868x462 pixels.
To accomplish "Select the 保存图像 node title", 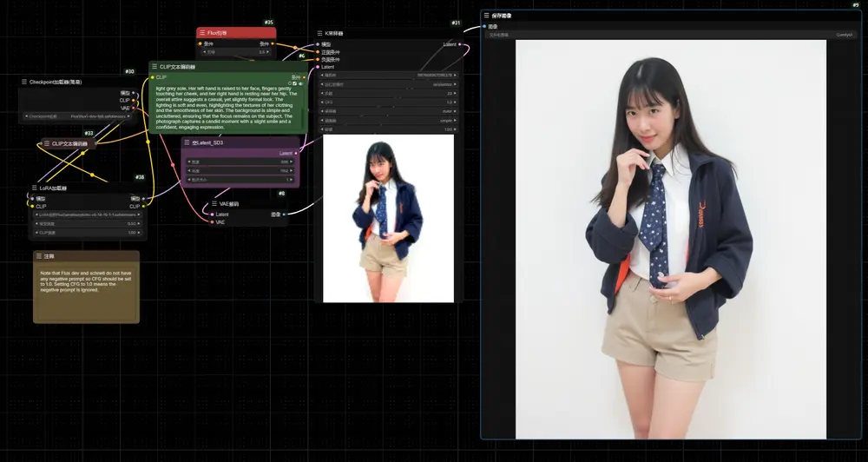I will click(x=502, y=16).
